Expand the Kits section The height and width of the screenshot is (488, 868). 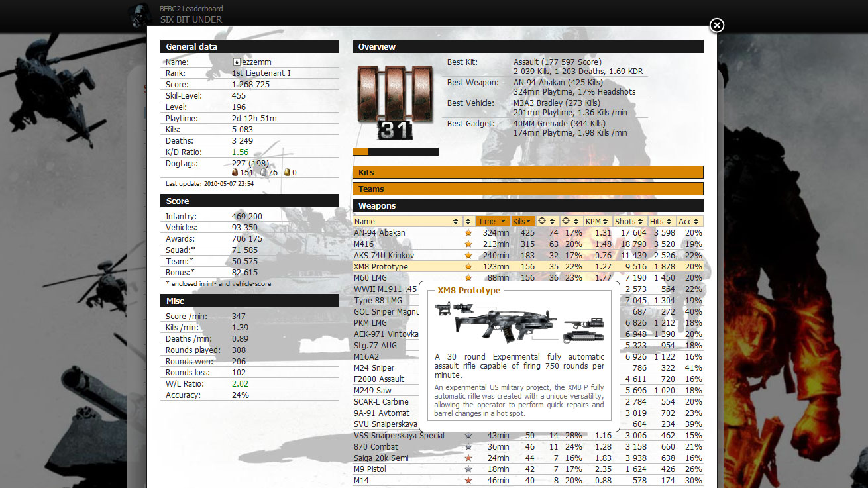[x=527, y=172]
